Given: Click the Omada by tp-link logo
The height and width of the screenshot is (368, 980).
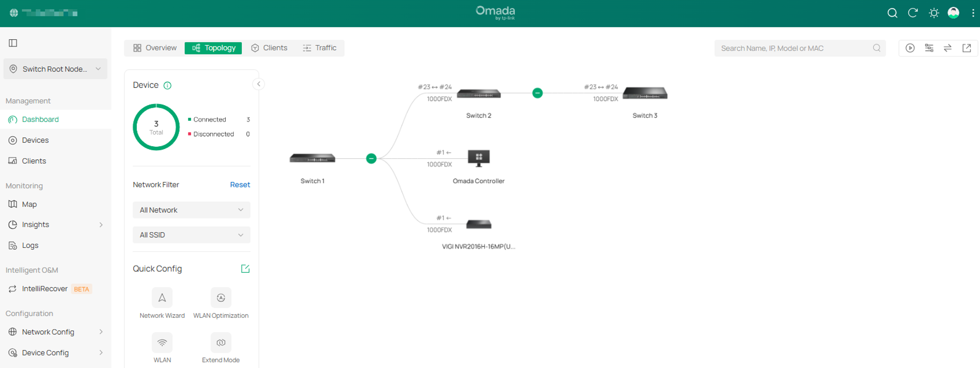Looking at the screenshot, I should click(x=495, y=13).
